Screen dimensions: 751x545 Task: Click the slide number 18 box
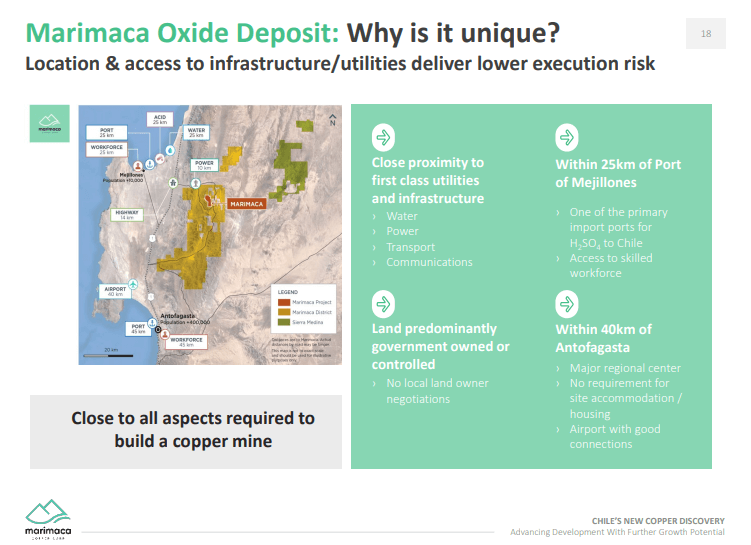pos(705,34)
